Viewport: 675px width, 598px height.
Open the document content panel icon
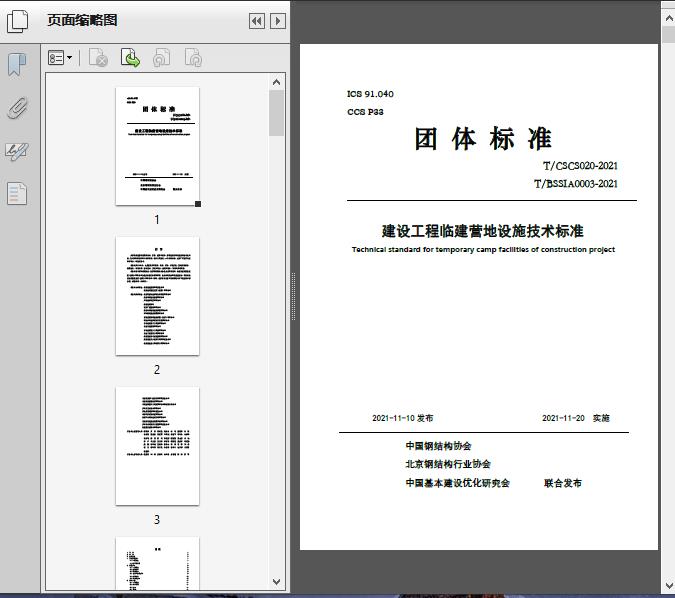point(17,193)
